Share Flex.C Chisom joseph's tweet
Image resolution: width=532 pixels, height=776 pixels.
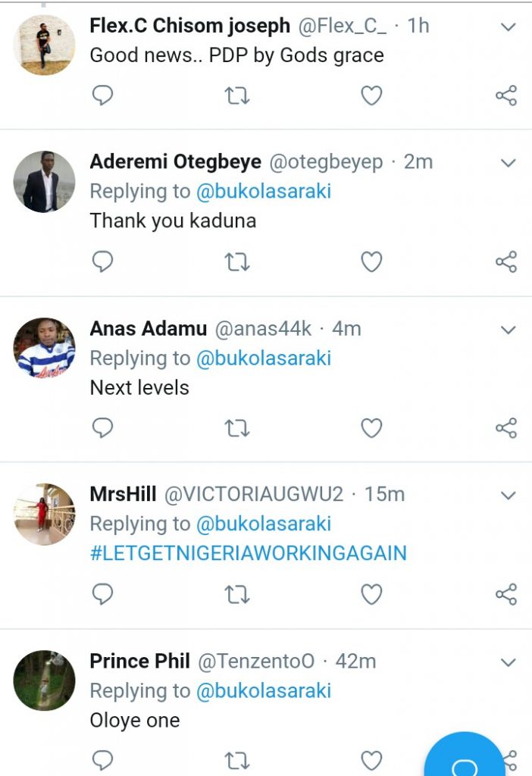[x=505, y=95]
